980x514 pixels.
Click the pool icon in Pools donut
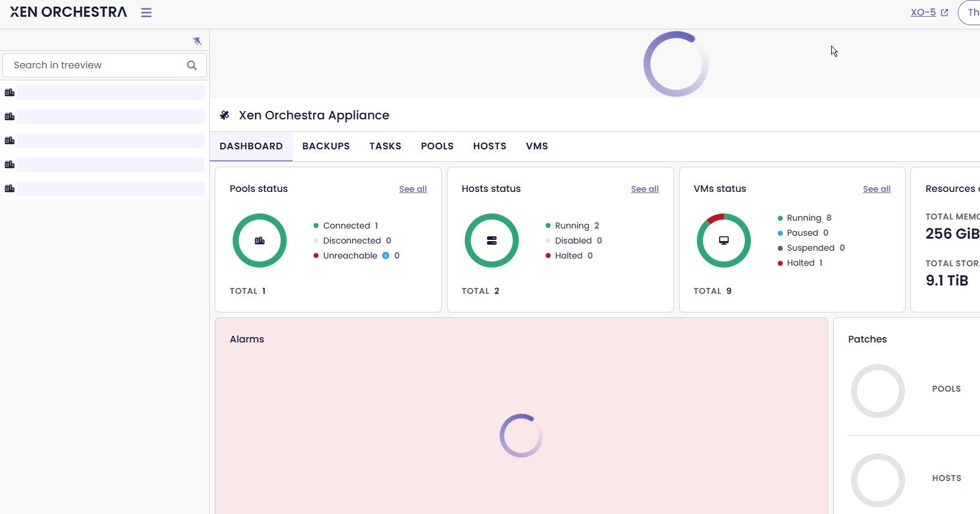(x=260, y=241)
